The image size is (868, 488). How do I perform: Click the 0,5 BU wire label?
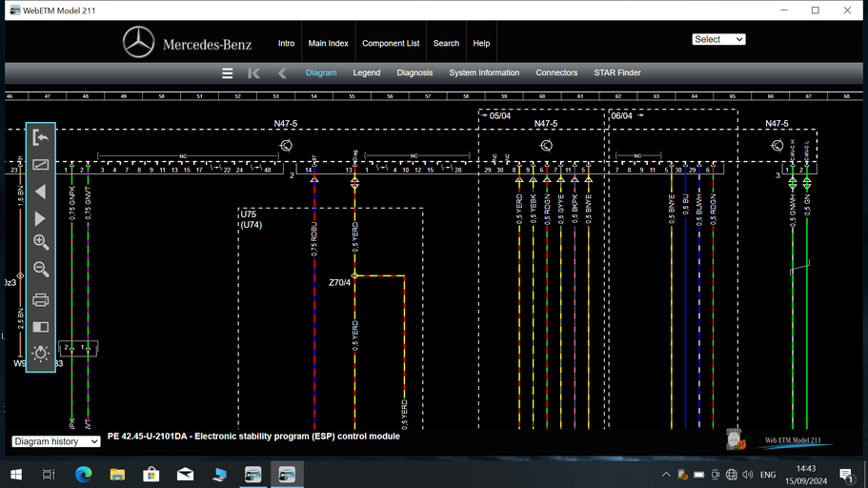[x=685, y=205]
